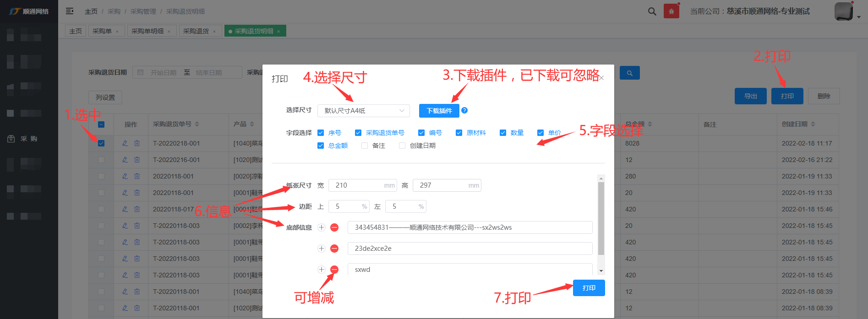868x319 pixels.
Task: Remove footer line 23de2xce2e with red minus
Action: coord(334,249)
